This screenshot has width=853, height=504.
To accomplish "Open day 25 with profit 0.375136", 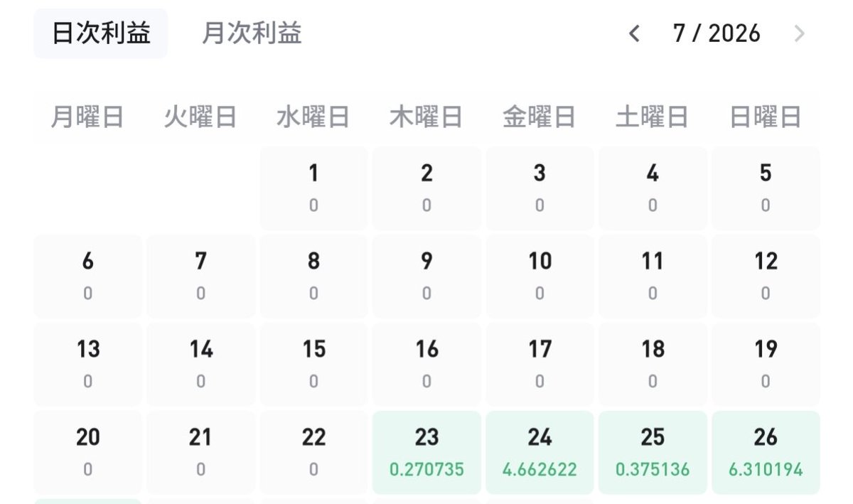I will point(653,453).
